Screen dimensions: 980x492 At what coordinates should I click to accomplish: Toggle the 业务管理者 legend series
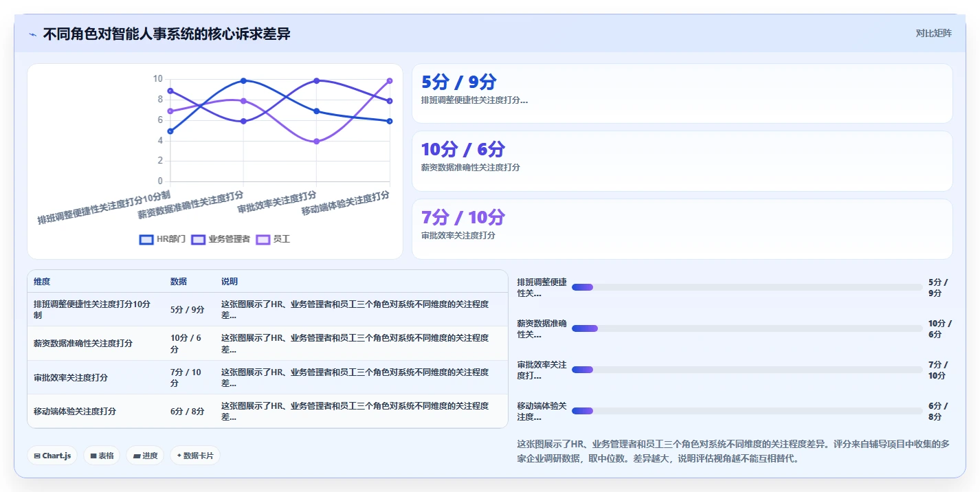[x=221, y=239]
